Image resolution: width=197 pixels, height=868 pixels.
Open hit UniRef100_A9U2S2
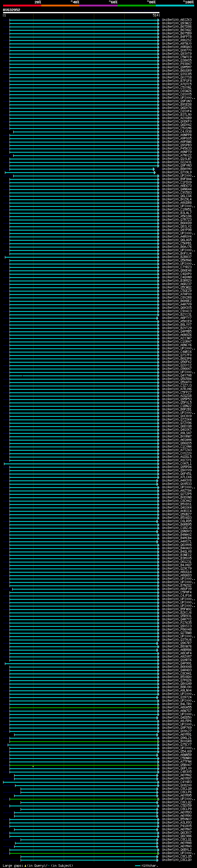point(177,40)
